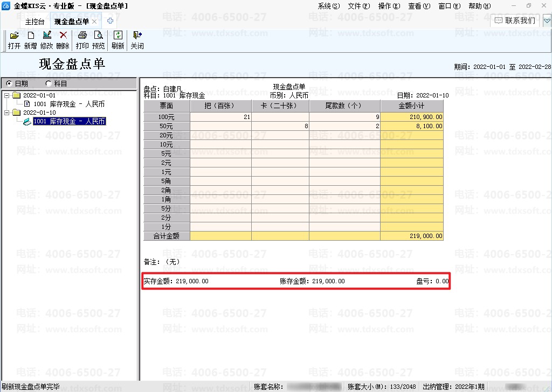Open the 查看(V) menu
This screenshot has width=552, height=392.
tap(419, 6)
